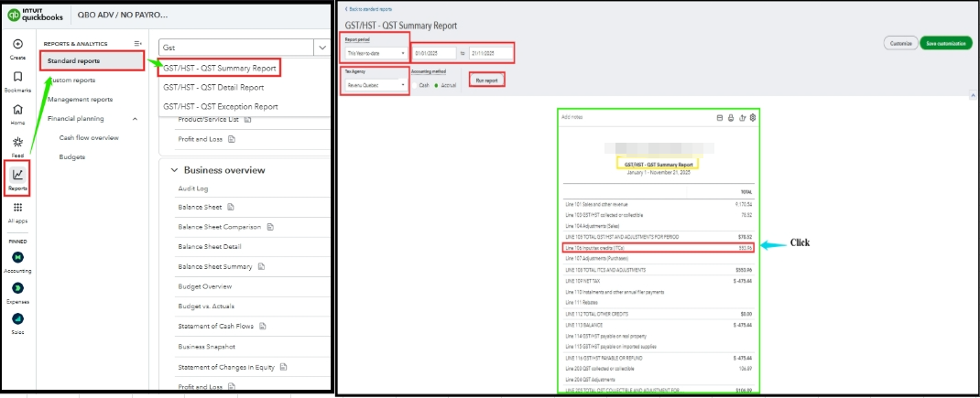Image resolution: width=980 pixels, height=398 pixels.
Task: Click the Add notes field
Action: point(572,117)
